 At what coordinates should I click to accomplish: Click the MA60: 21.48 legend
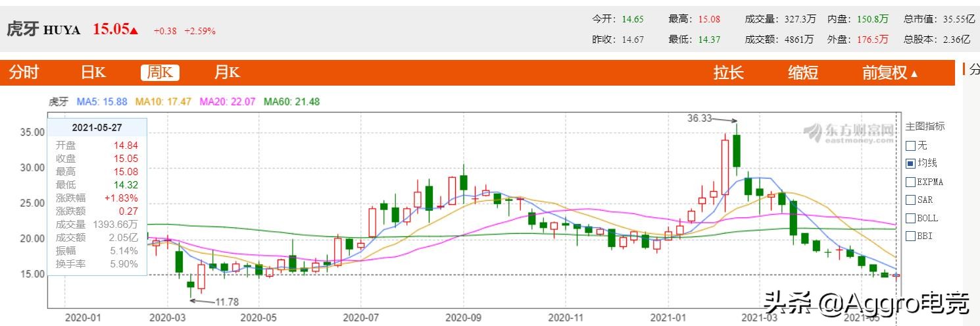(x=291, y=101)
